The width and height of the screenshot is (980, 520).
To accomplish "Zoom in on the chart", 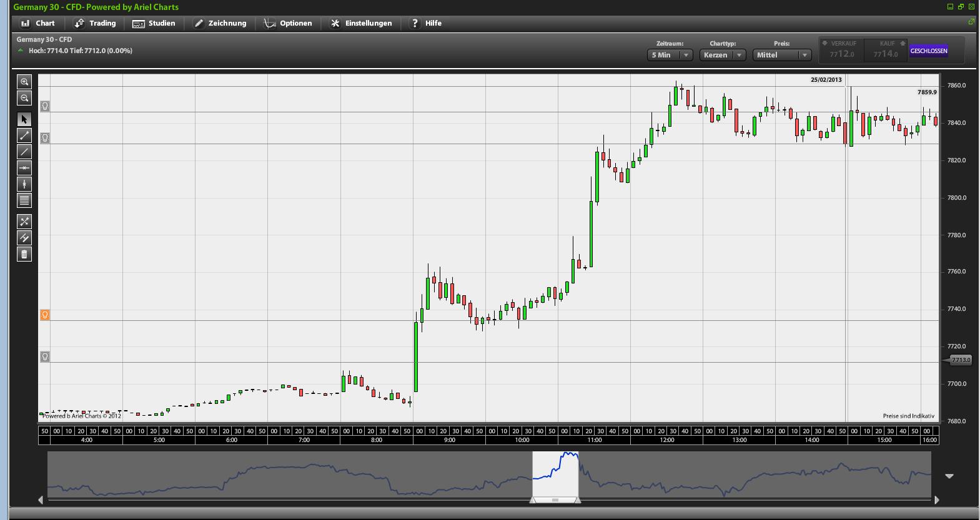I will click(24, 82).
